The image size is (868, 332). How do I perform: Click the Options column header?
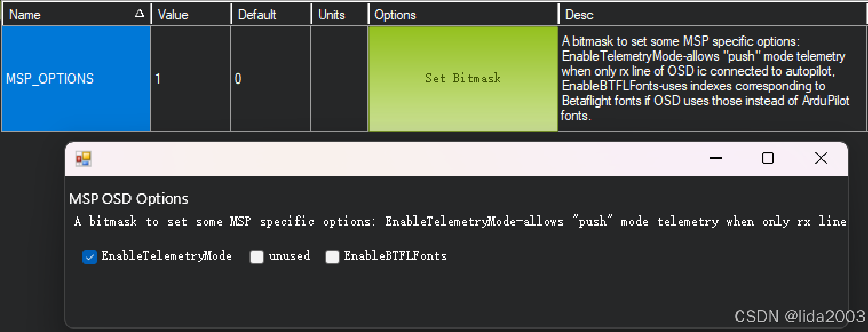coord(463,14)
